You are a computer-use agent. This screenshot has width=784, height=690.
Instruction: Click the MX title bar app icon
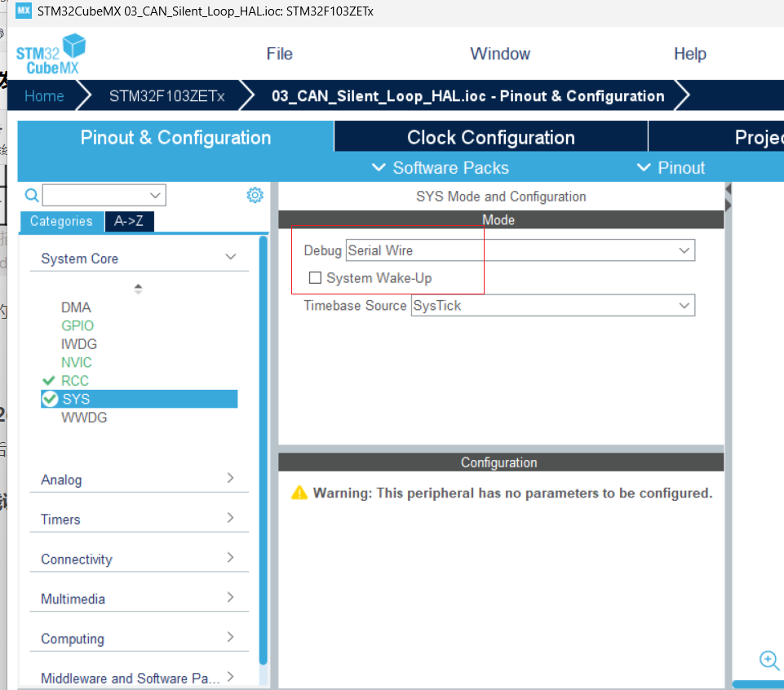point(24,11)
